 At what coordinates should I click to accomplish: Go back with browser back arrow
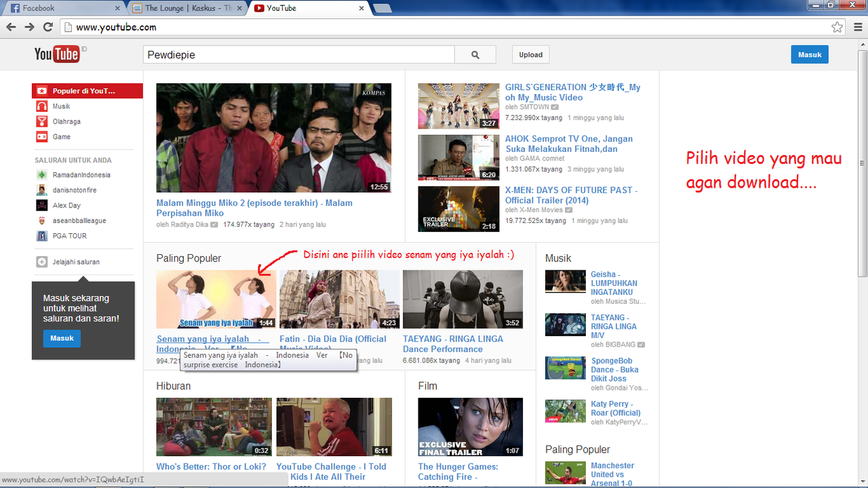click(11, 27)
